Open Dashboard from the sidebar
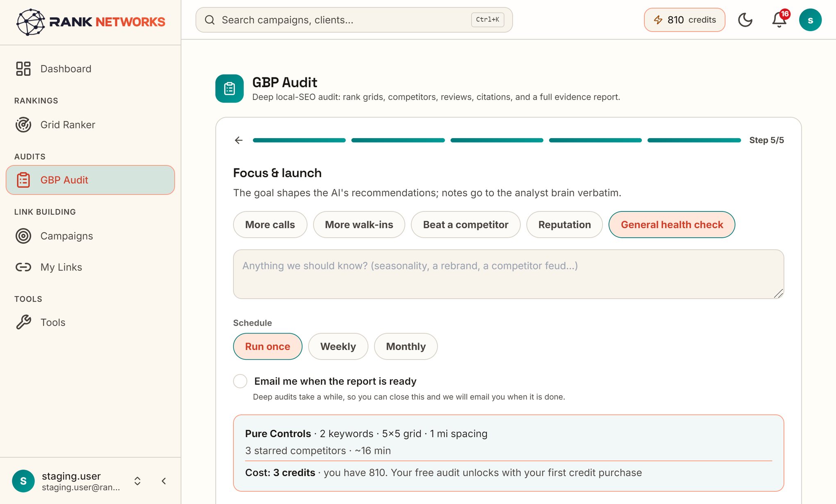The width and height of the screenshot is (836, 504). pos(90,69)
